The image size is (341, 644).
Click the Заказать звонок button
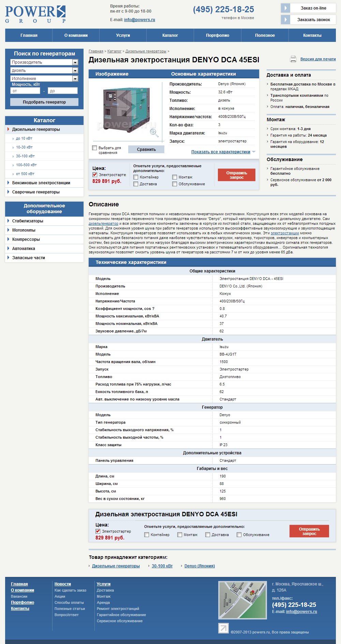309,20
